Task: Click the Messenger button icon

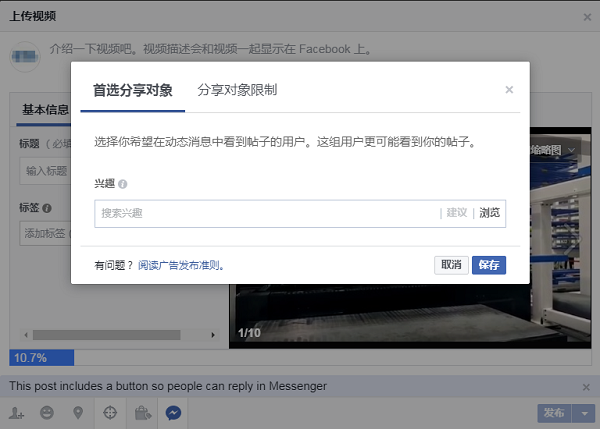Action: [x=173, y=412]
